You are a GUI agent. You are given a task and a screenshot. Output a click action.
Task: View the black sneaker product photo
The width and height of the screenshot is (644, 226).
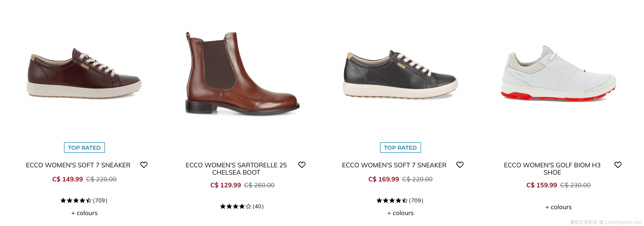(x=400, y=74)
